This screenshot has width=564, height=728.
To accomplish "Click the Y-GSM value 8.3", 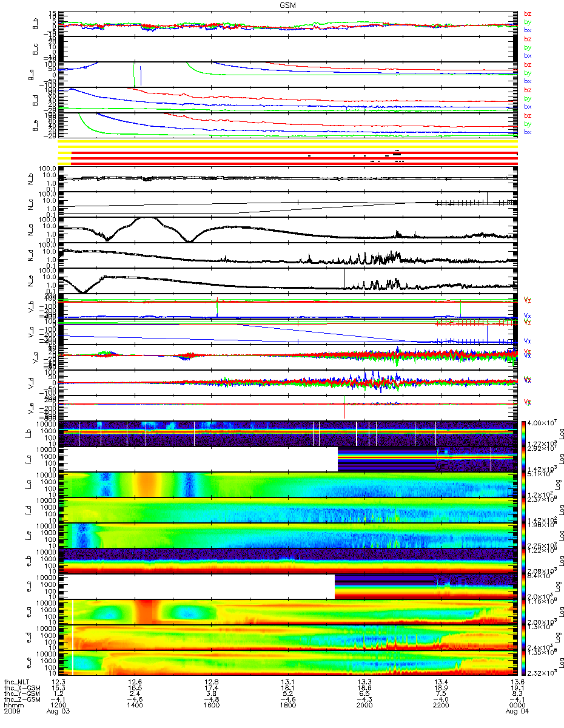I will [516, 693].
